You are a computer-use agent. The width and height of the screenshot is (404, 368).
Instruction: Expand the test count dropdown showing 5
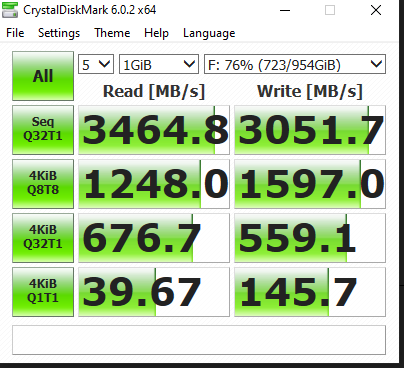(96, 64)
